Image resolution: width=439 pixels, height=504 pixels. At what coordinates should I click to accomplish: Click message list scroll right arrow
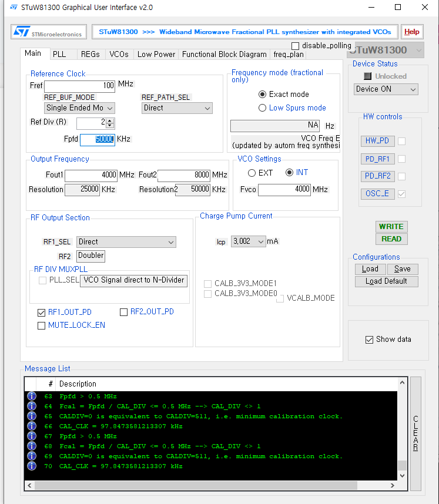[393, 485]
